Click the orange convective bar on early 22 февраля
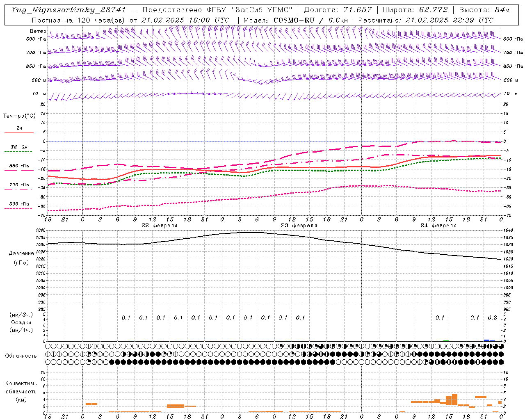 pos(91,404)
